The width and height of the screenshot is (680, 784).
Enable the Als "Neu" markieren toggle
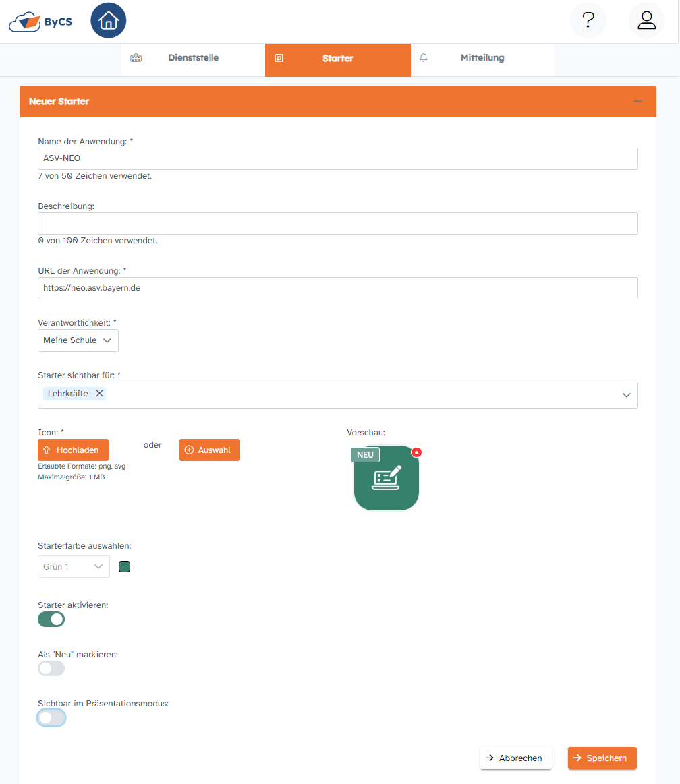(51, 668)
